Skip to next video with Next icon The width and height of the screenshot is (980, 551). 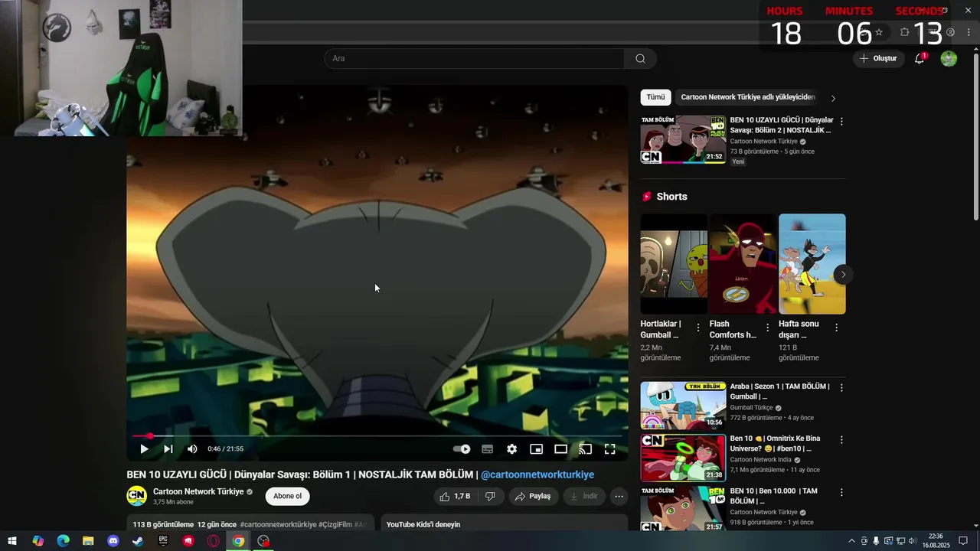click(168, 449)
